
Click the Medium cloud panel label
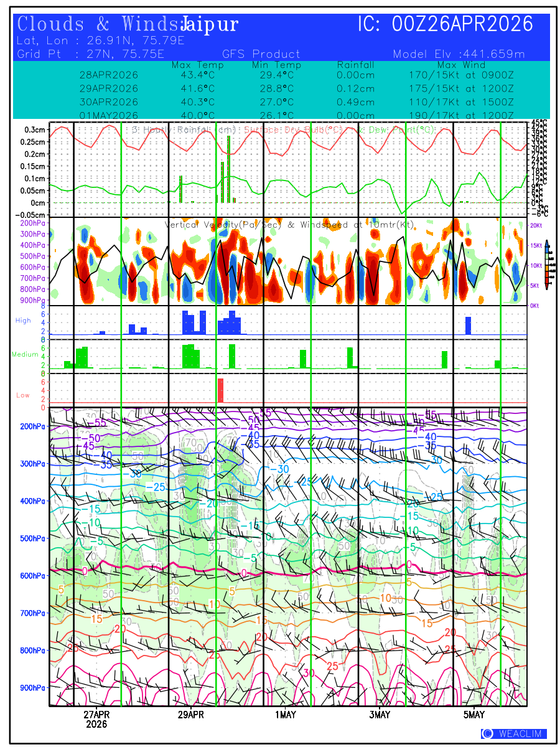click(25, 354)
